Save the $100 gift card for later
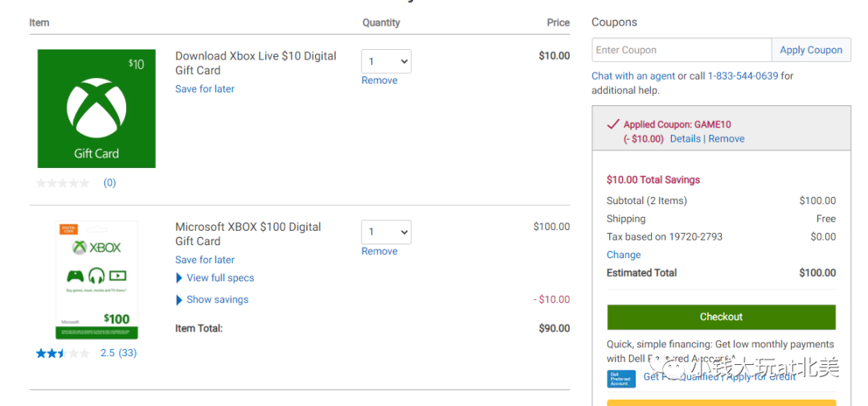 pos(205,260)
